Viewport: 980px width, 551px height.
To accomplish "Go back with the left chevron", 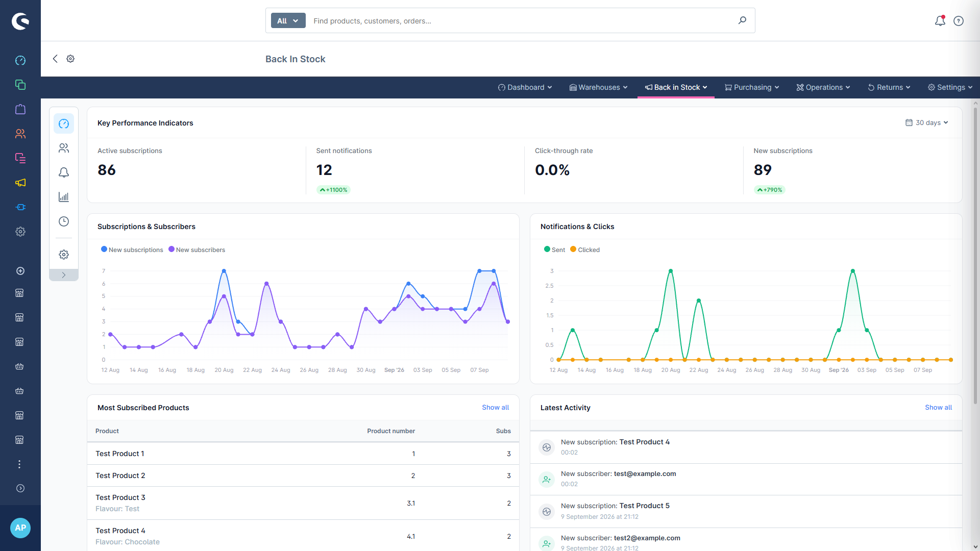I will (55, 59).
